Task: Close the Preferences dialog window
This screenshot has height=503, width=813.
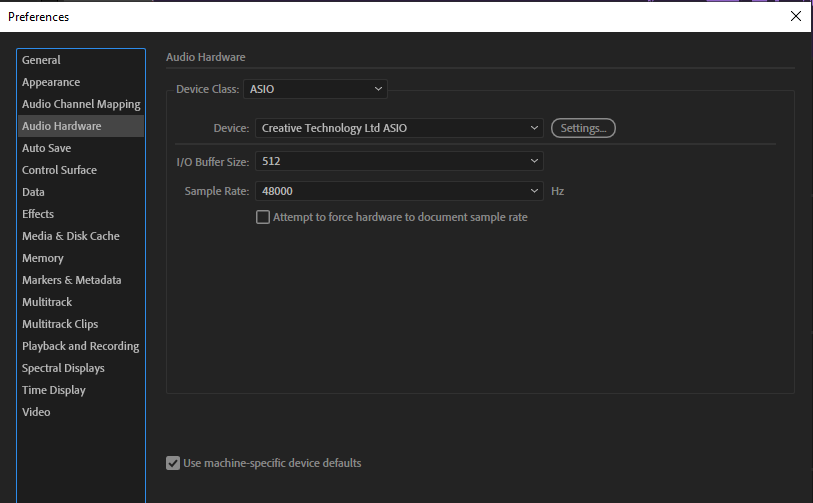Action: point(795,16)
